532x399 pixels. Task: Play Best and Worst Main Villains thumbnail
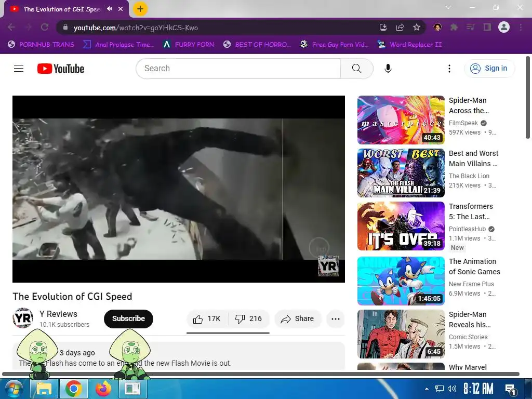pyautogui.click(x=401, y=172)
